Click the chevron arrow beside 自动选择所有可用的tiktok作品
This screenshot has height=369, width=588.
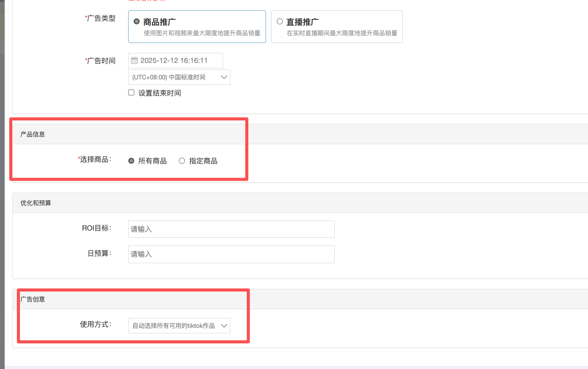224,326
